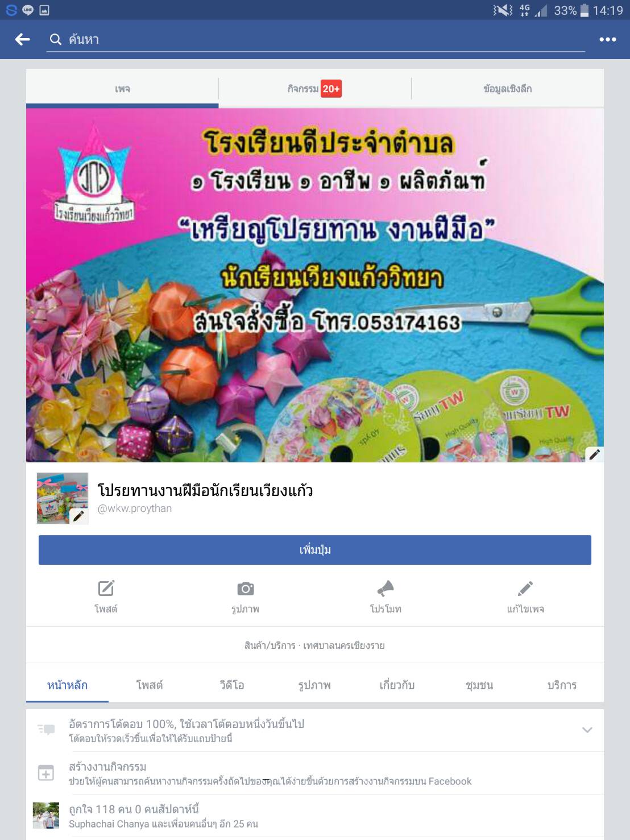Tap the รูปภาพ camera icon
This screenshot has height=840, width=630.
pyautogui.click(x=245, y=589)
